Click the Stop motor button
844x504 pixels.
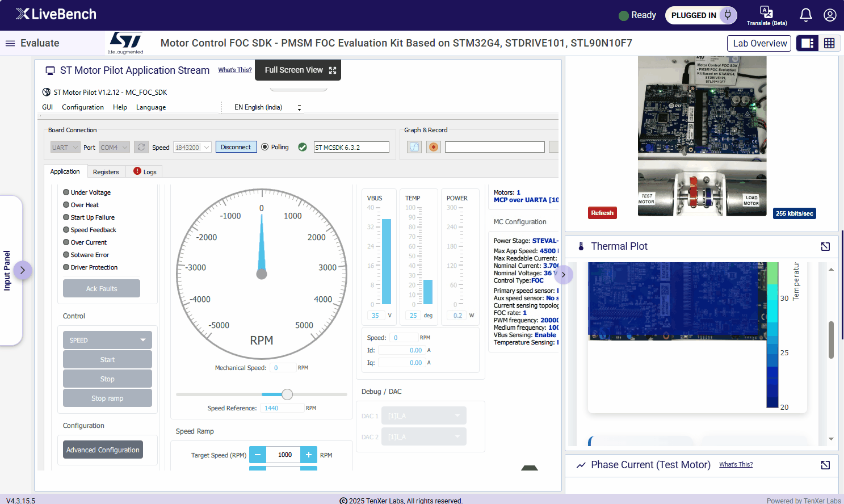point(107,379)
